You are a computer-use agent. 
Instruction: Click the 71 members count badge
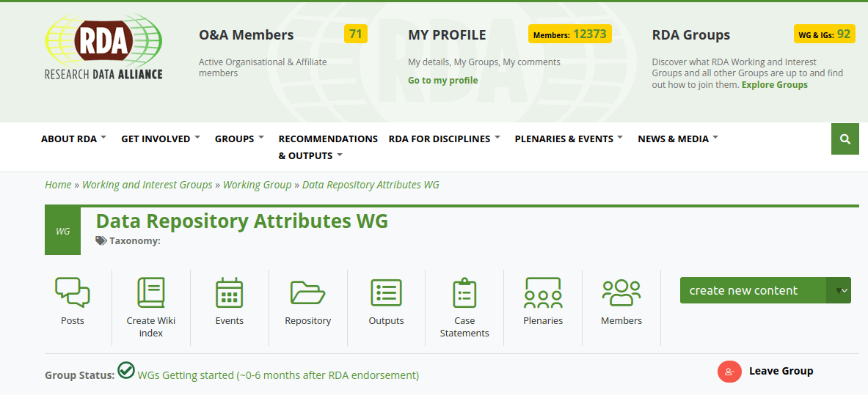(356, 34)
